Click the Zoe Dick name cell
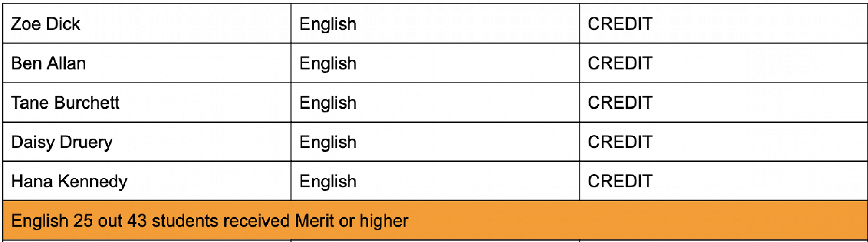 click(x=46, y=24)
